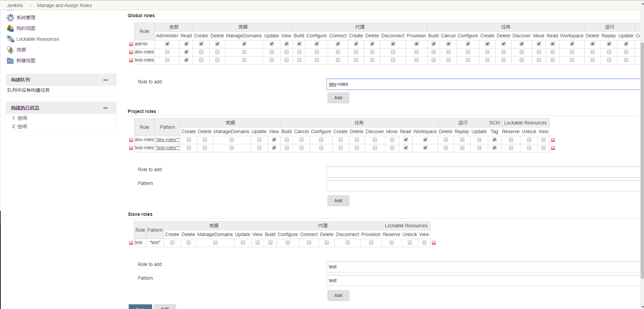Open breadcrumb arrow after Jenkins
The image size is (644, 309).
tap(31, 5)
